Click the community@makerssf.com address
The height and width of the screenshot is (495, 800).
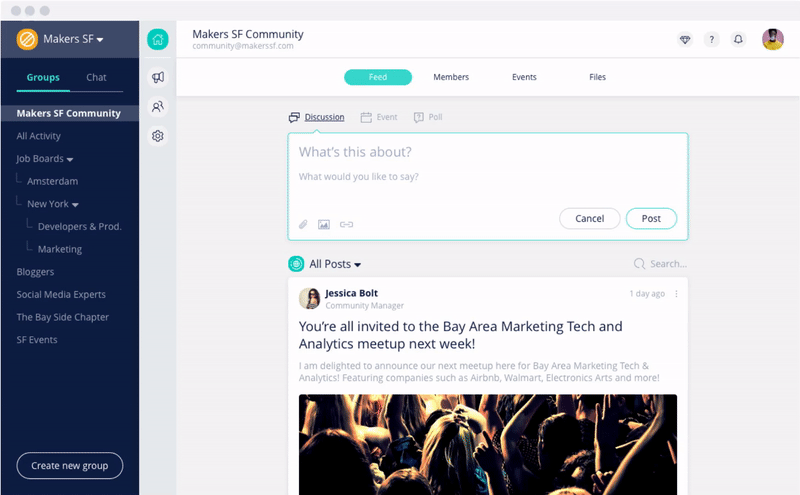coord(243,46)
